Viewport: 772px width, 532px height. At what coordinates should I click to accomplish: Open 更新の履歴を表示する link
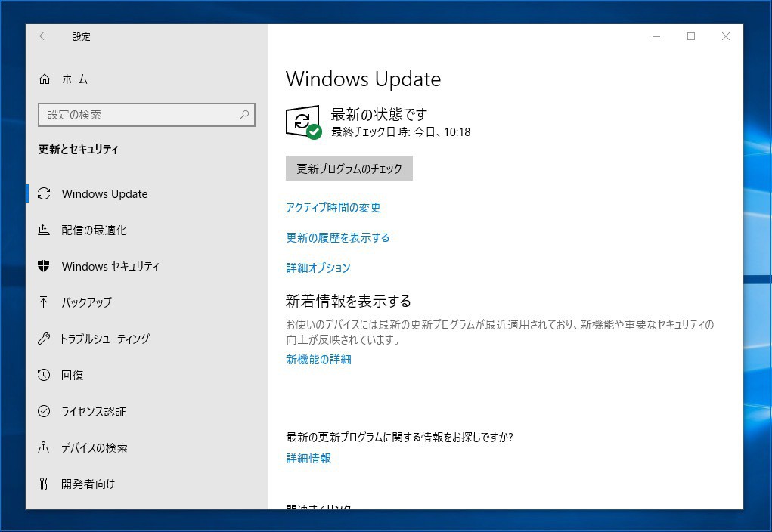338,238
